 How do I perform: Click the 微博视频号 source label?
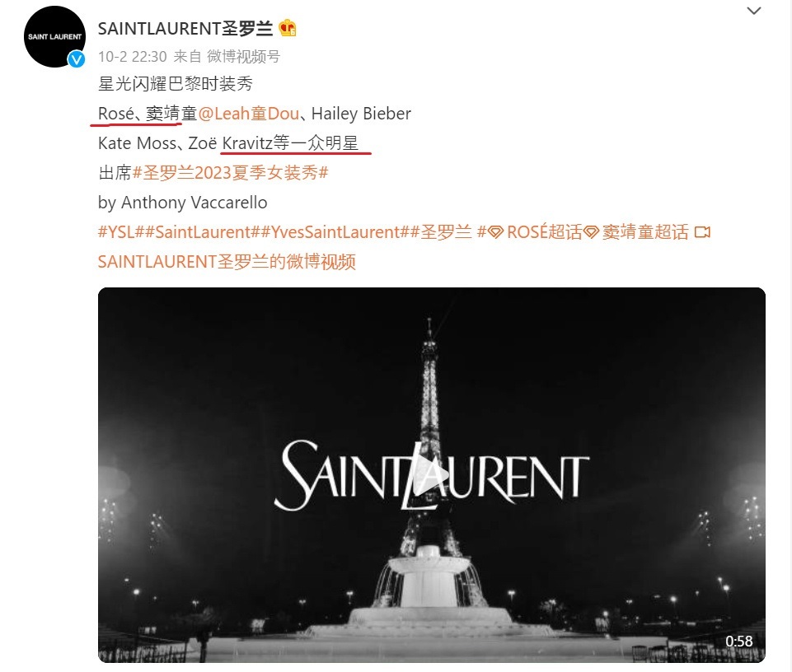coord(243,57)
